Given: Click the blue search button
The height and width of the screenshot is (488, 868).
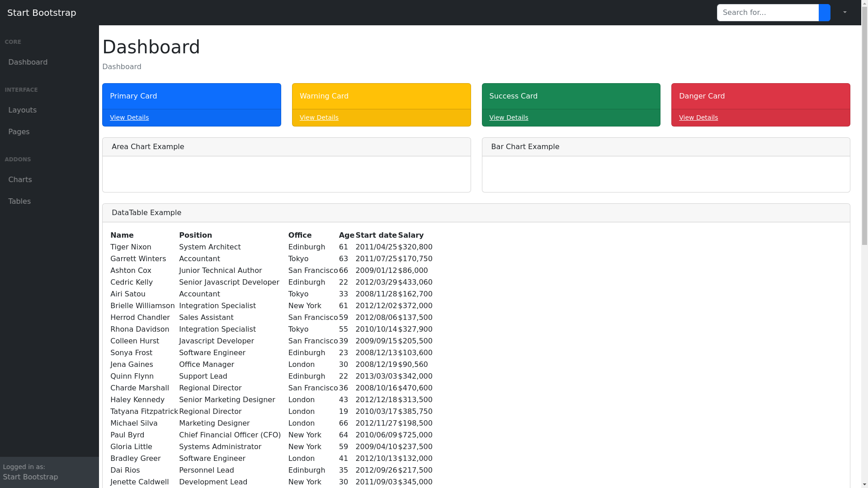Looking at the screenshot, I should (824, 13).
